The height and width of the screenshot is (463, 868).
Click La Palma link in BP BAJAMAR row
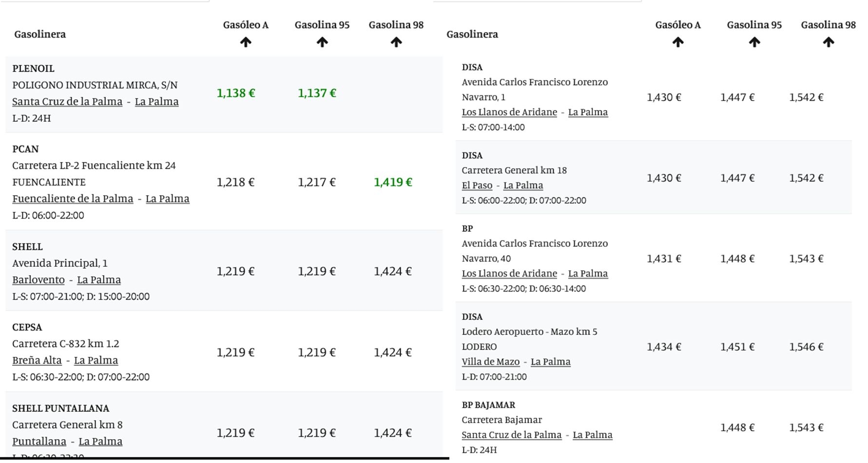(592, 435)
